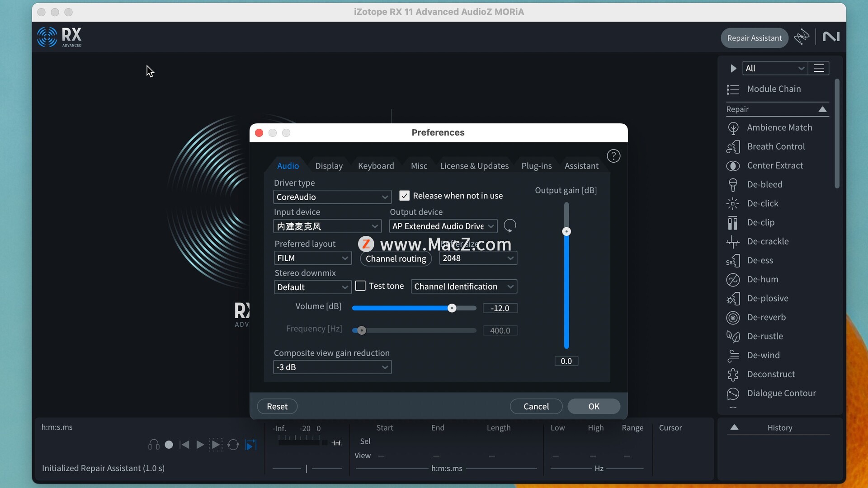The height and width of the screenshot is (488, 868).
Task: Open the Stereo downmix Default dropdown
Action: point(313,287)
